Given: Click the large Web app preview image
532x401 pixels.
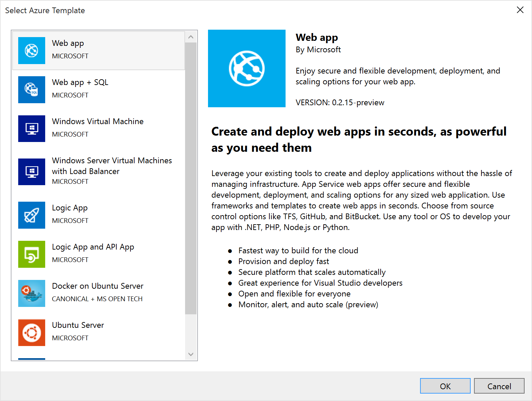Looking at the screenshot, I should (x=247, y=68).
